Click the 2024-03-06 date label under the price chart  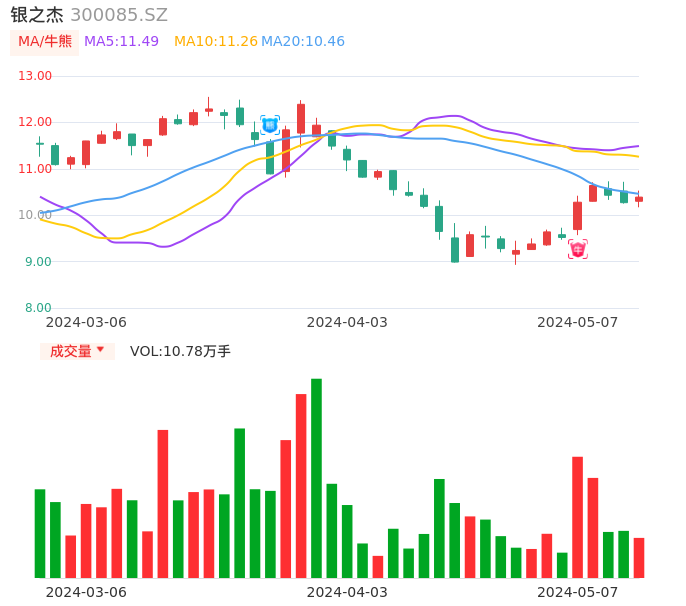pos(86,322)
